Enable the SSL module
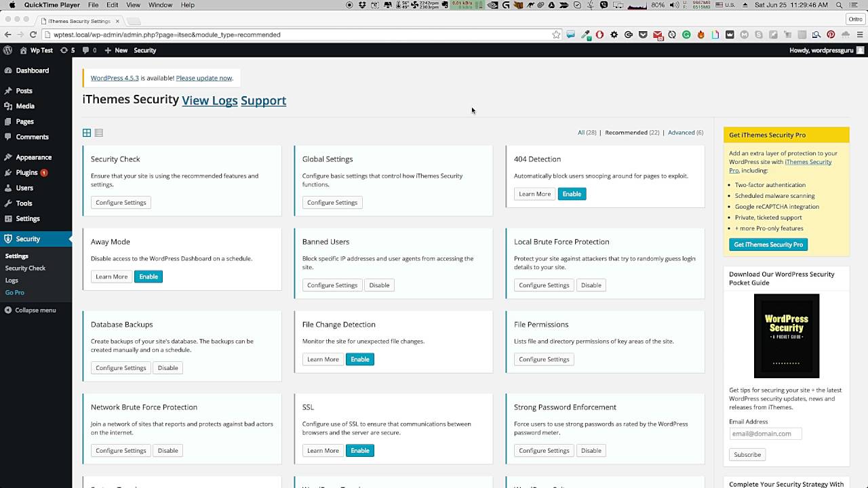The image size is (868, 488). 360,451
